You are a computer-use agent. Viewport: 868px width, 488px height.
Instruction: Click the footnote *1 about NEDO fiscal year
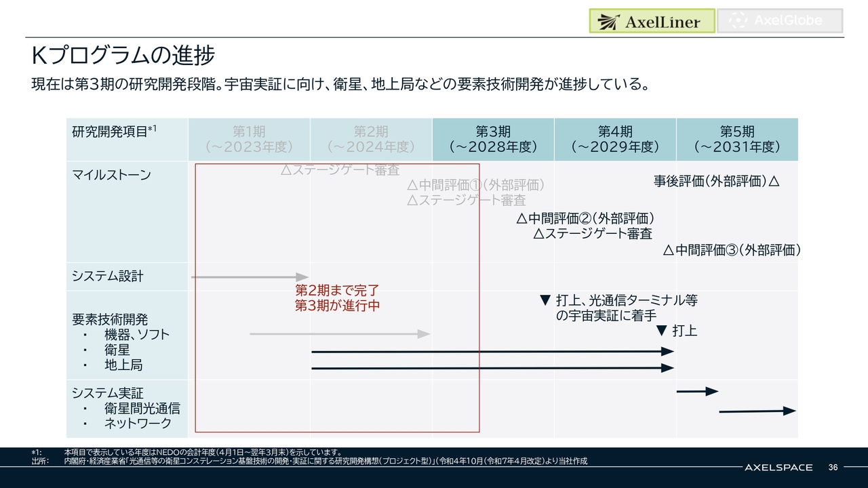click(x=186, y=452)
